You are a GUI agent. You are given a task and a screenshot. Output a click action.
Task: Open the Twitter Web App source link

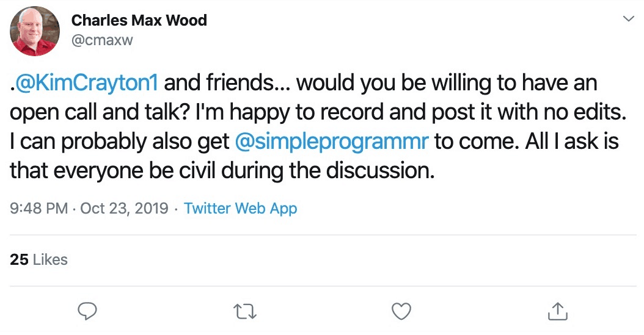(240, 208)
